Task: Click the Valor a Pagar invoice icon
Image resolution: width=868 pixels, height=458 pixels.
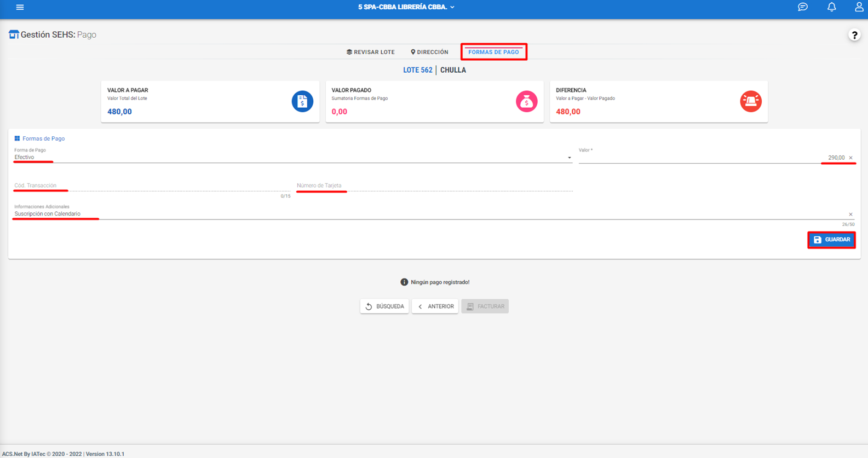Action: (302, 101)
